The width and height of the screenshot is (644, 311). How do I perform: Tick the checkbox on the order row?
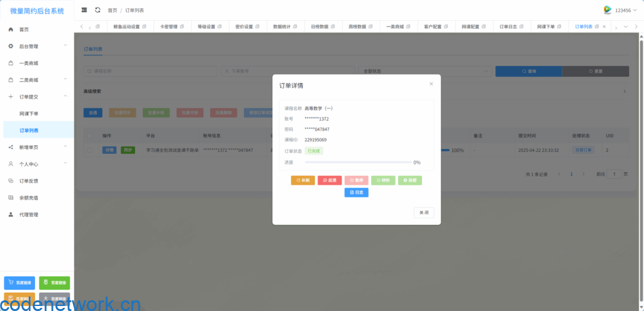click(91, 150)
